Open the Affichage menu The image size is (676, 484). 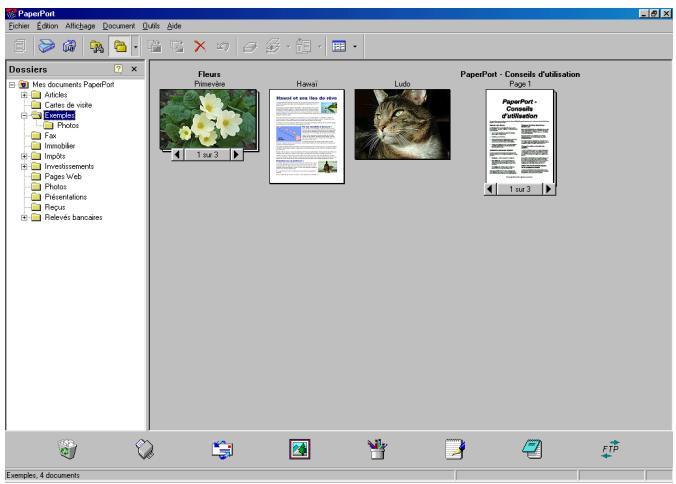[x=80, y=26]
